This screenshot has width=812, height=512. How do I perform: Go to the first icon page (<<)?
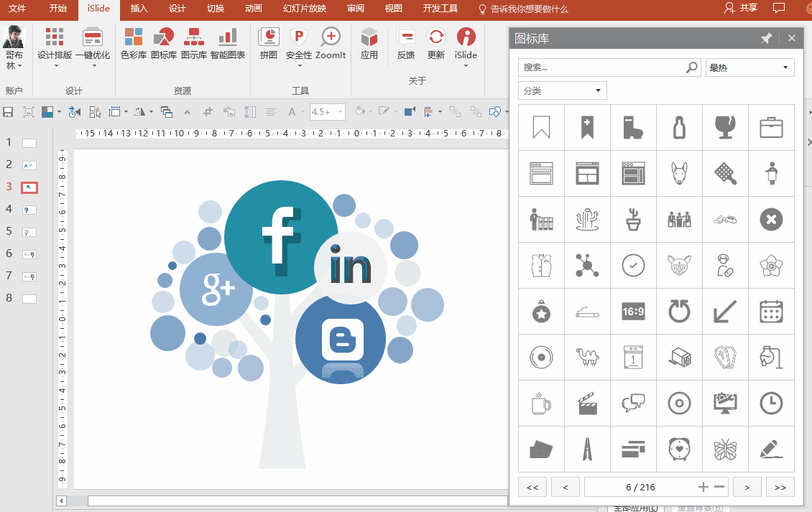[532, 487]
